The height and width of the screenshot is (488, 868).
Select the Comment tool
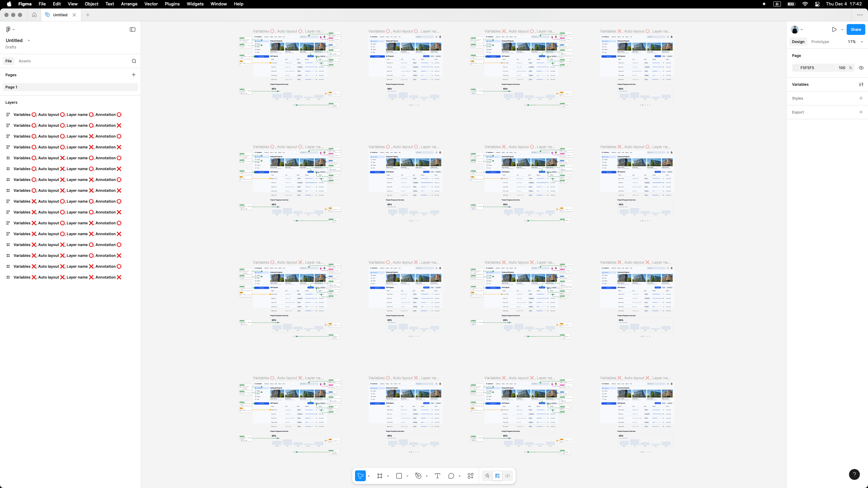coord(451,476)
